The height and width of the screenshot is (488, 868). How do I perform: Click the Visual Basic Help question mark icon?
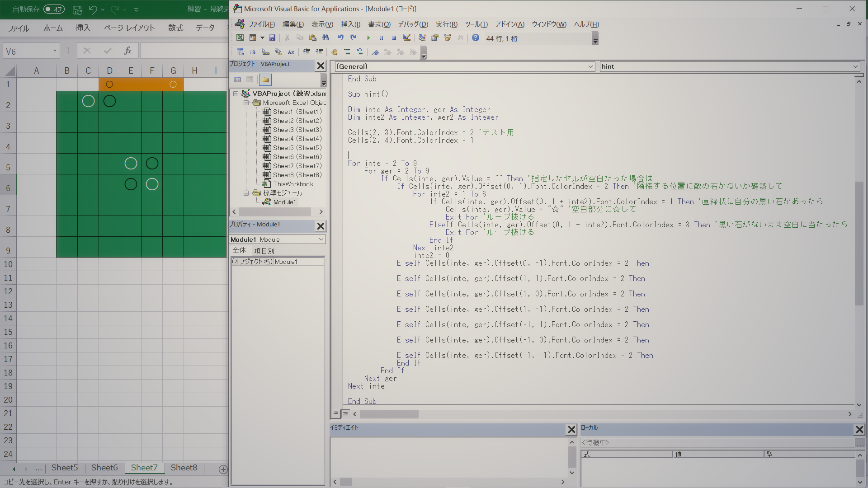coord(475,38)
